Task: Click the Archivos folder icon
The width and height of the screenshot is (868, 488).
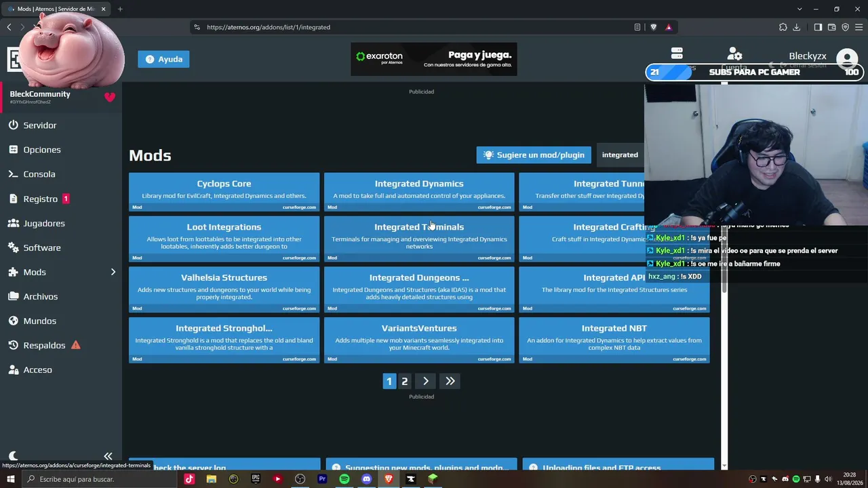Action: pos(13,296)
